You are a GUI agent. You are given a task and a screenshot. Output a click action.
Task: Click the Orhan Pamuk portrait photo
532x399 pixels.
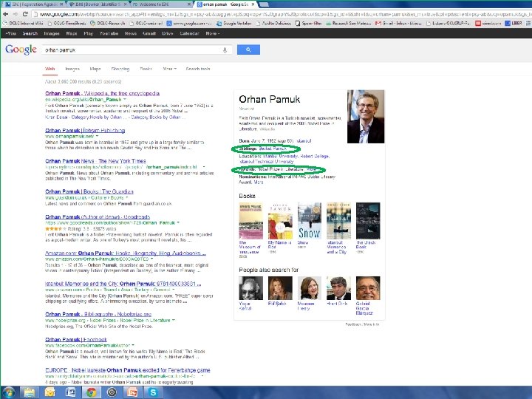pos(366,117)
